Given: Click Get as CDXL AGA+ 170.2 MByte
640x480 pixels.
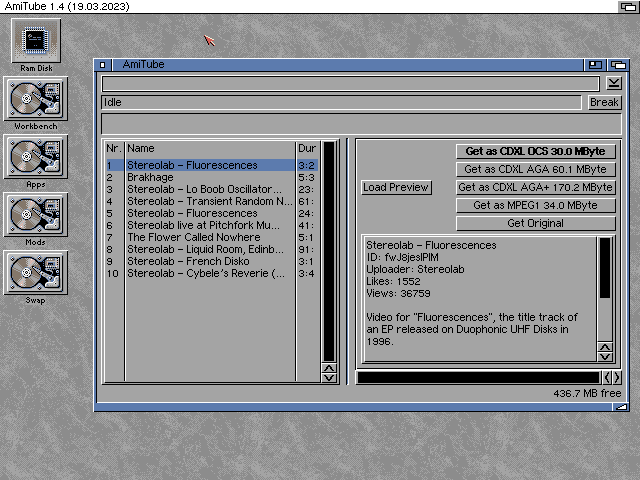Looking at the screenshot, I should click(536, 187).
